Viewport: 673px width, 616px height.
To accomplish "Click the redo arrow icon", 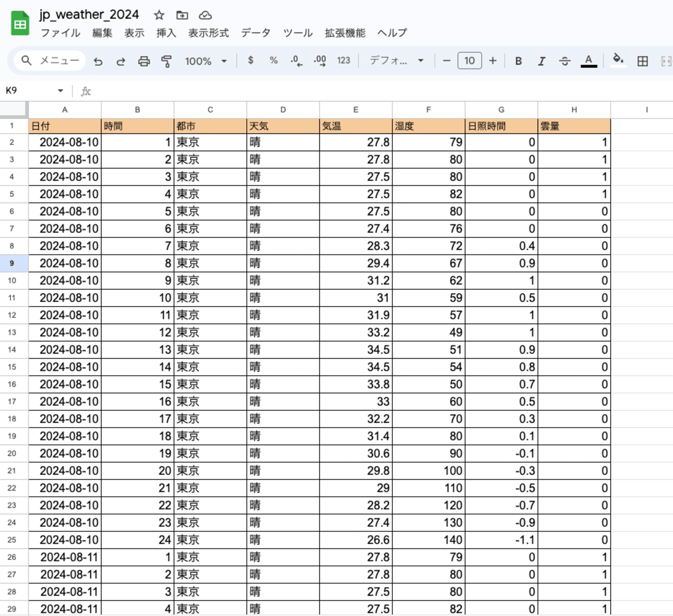I will 120,61.
